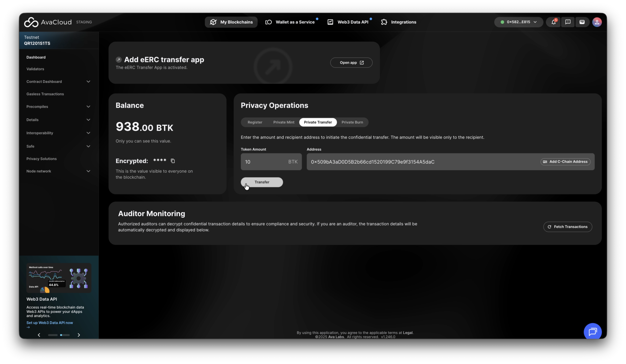This screenshot has height=364, width=626.
Task: Open the wallet address 0x582...E815 dropdown
Action: [x=518, y=22]
